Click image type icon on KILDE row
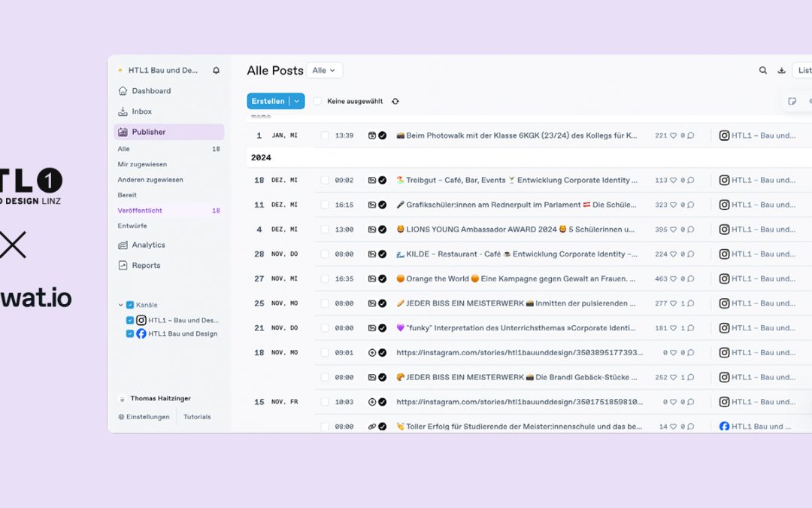812x508 pixels. pyautogui.click(x=372, y=254)
